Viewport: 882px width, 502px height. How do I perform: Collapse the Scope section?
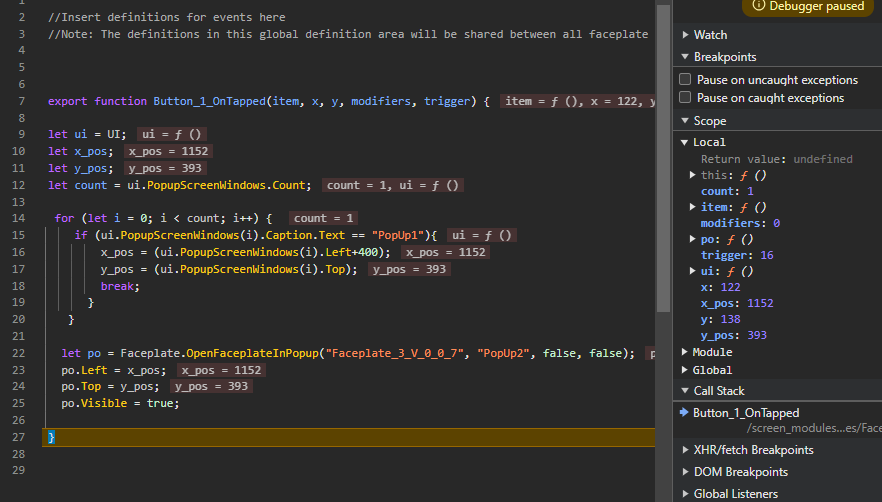(x=685, y=121)
